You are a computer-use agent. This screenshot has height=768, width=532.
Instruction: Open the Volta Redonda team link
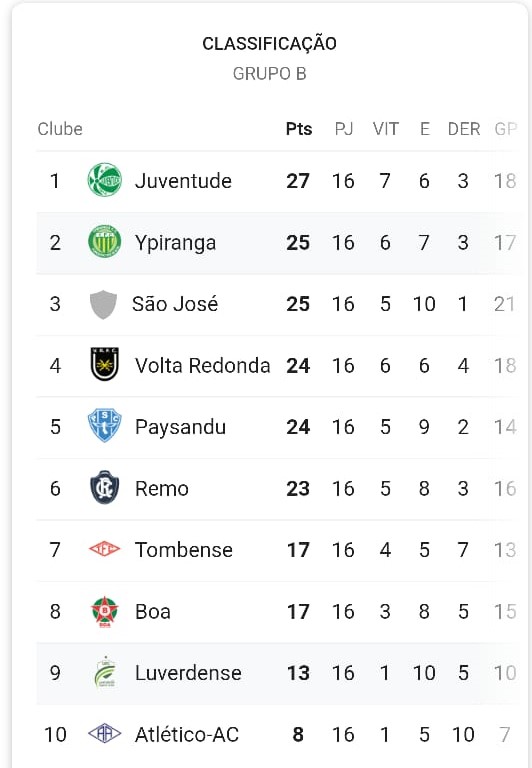click(202, 365)
